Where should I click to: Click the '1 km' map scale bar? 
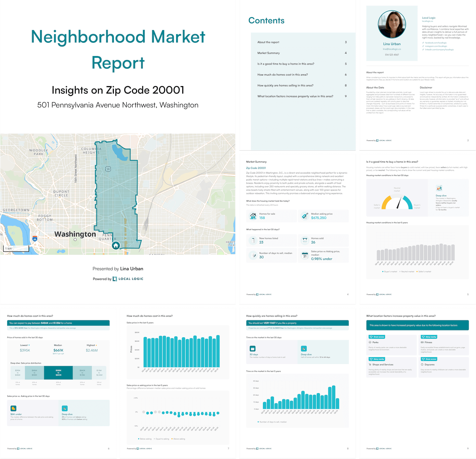(x=16, y=248)
